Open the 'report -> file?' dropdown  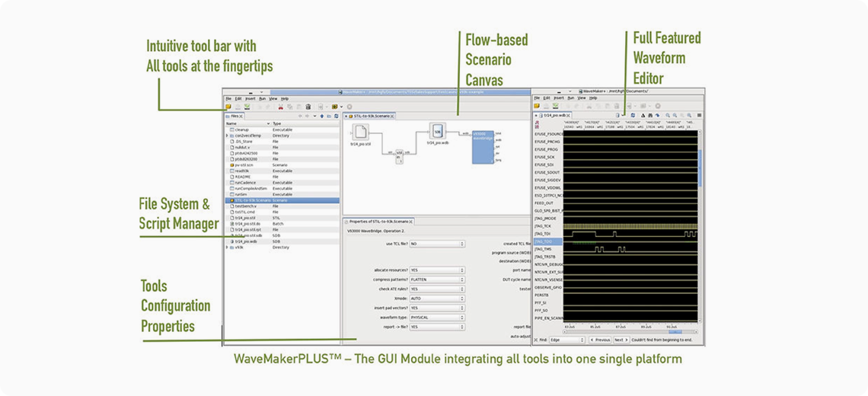pos(437,327)
